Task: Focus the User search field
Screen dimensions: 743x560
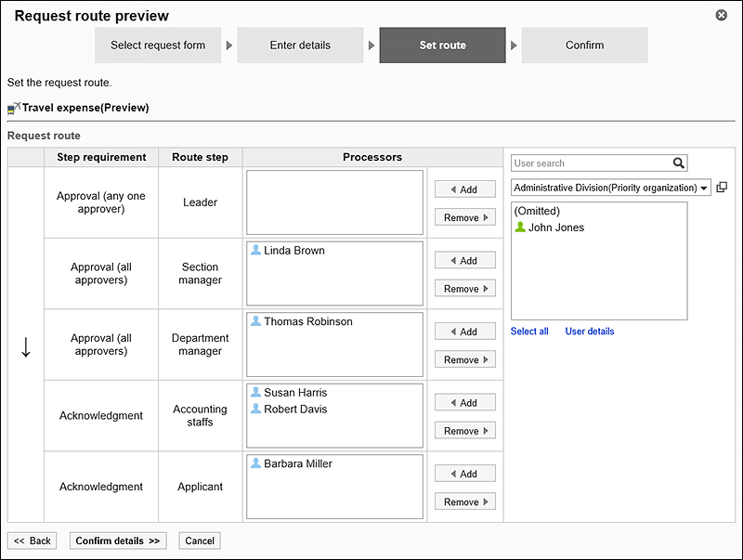Action: click(592, 163)
